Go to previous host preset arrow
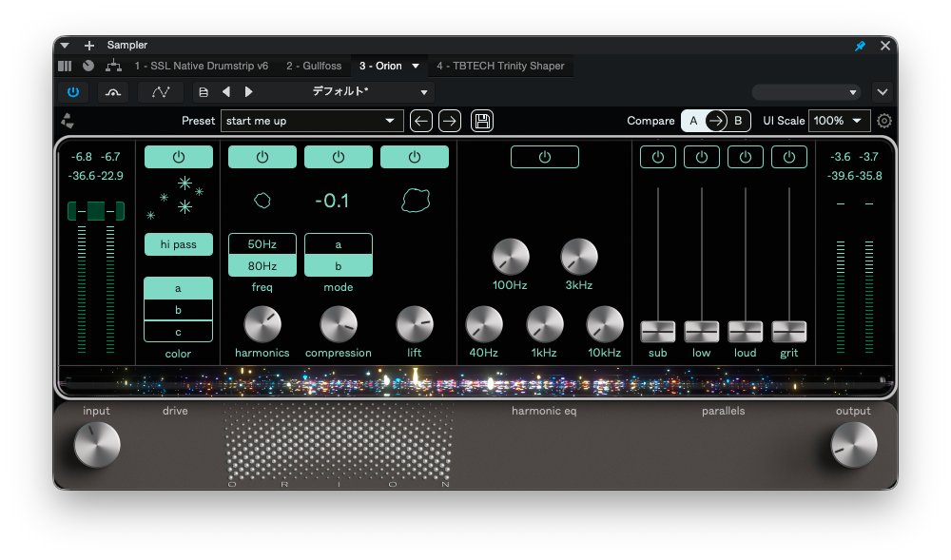Viewport: 951px width, 560px height. coord(226,91)
